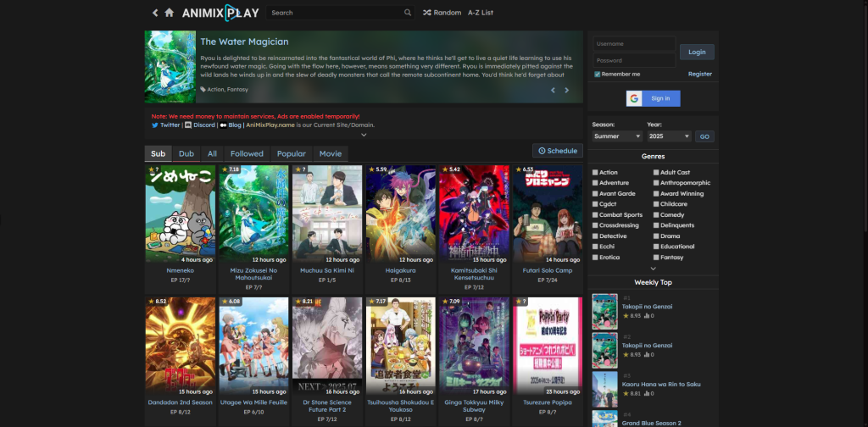Viewport: 868px width, 427px height.
Task: Open Kaoru Hana wa Rin to Saku
Action: (x=661, y=384)
